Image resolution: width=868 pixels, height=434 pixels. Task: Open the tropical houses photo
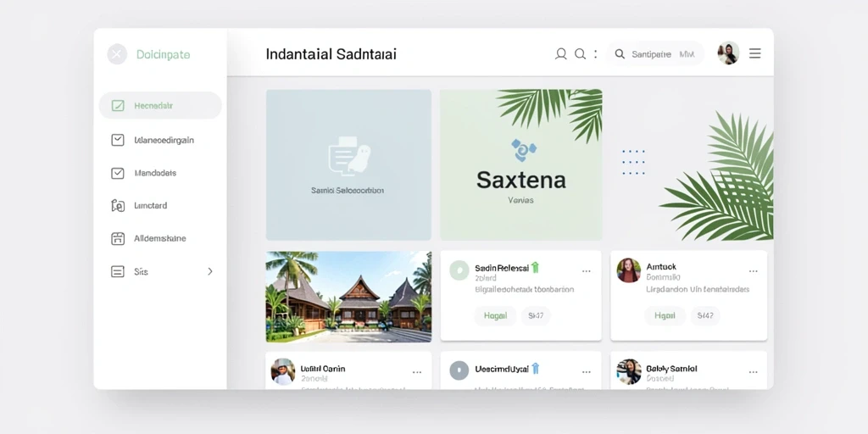pos(348,297)
